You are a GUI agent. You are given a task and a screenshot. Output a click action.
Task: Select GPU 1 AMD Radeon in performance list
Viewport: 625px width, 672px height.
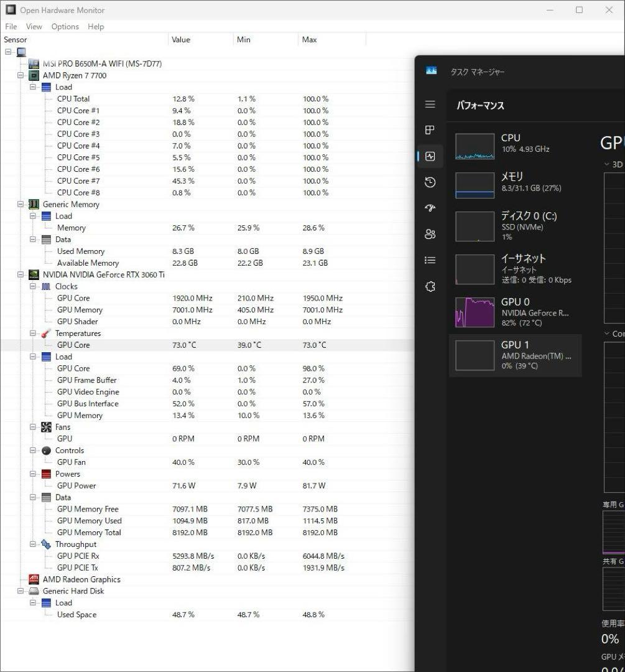coord(515,355)
